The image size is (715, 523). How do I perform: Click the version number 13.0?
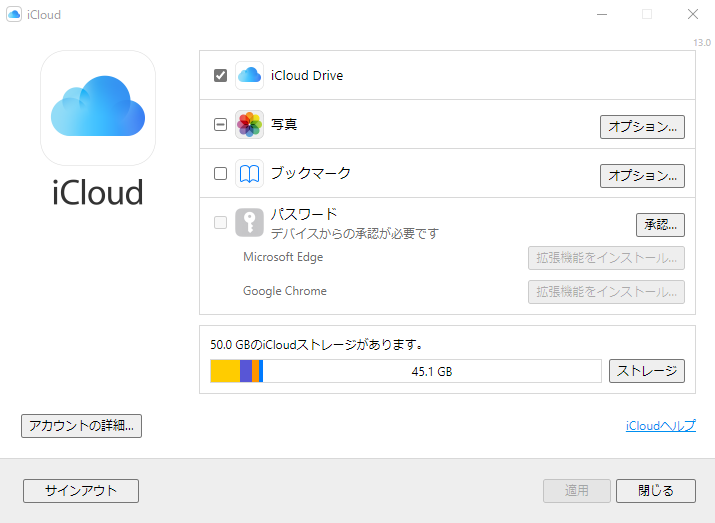coord(702,43)
